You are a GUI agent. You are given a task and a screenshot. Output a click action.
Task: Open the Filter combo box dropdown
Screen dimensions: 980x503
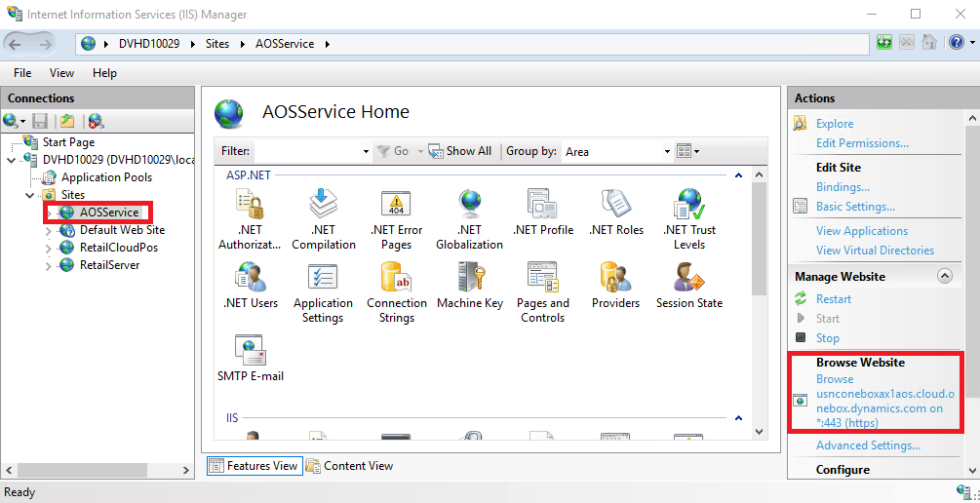point(367,152)
